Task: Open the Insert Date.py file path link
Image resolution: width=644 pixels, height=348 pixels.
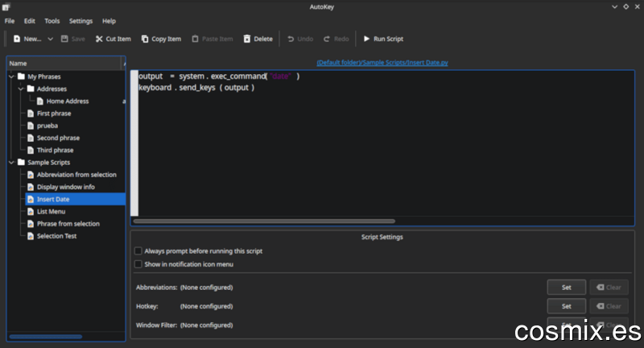Action: 382,63
